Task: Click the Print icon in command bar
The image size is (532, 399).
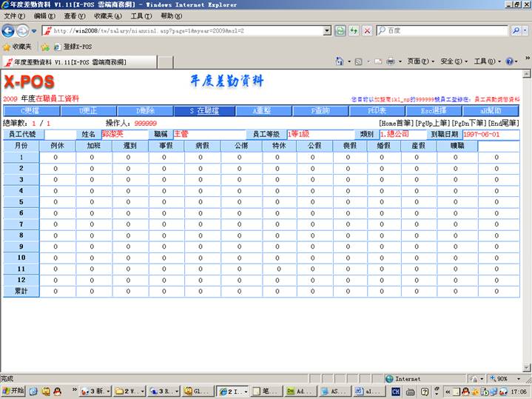Action: point(390,61)
